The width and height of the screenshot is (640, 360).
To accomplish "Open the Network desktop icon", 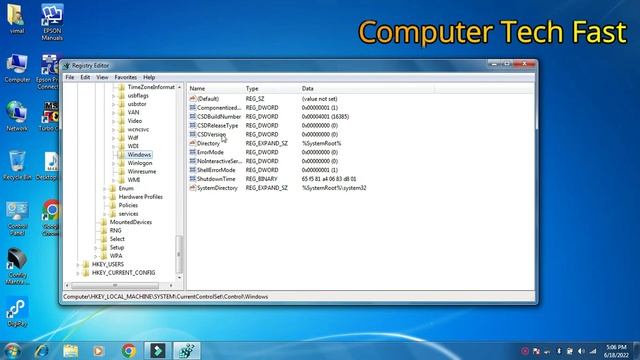I will pyautogui.click(x=17, y=116).
